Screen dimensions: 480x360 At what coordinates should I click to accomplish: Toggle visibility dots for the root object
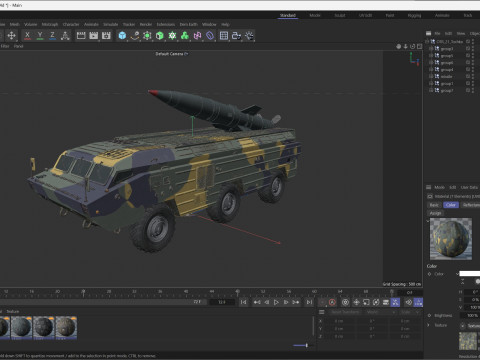pyautogui.click(x=473, y=42)
